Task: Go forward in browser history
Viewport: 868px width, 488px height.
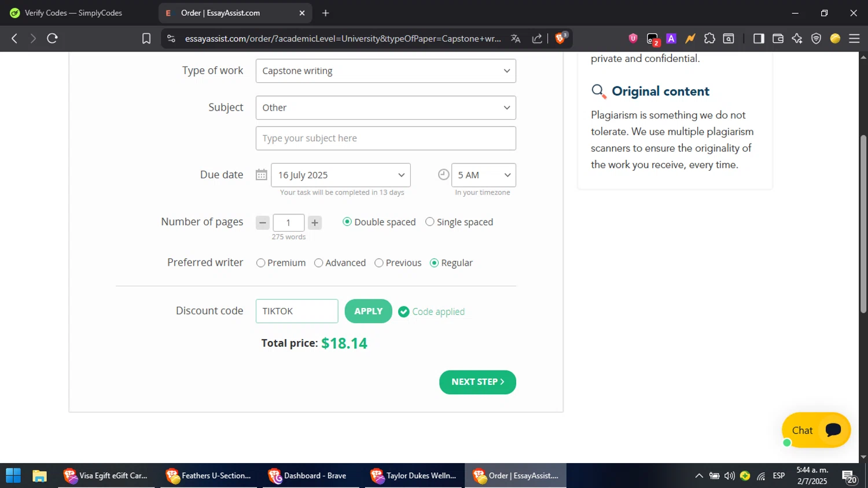Action: point(33,38)
